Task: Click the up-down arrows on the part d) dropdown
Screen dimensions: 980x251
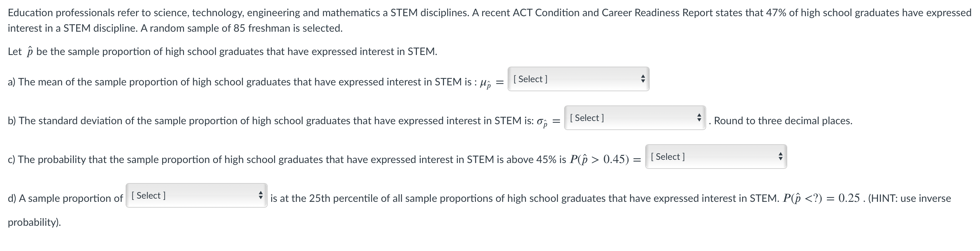Action: [261, 196]
